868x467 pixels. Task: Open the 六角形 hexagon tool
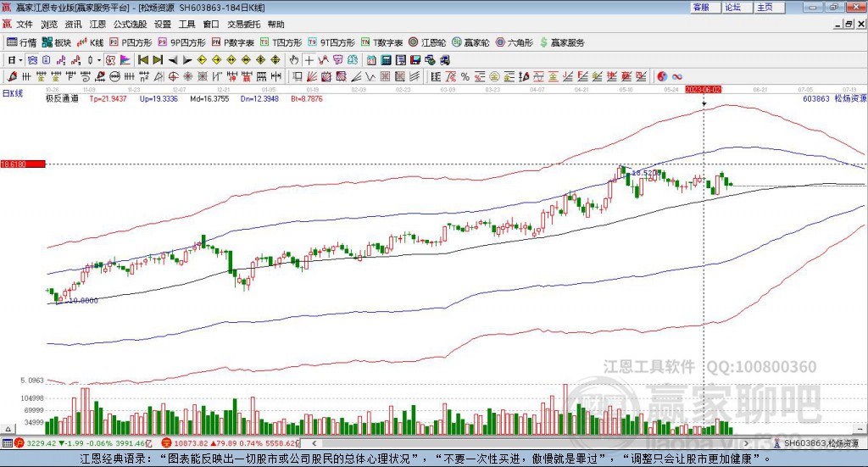click(515, 42)
